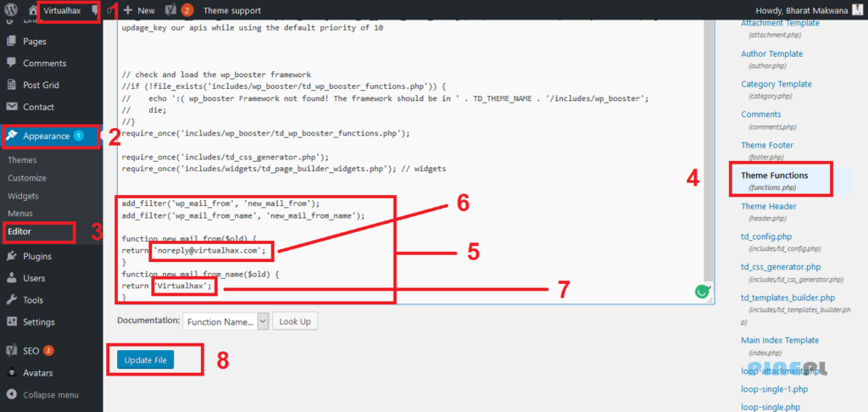Viewport: 868px width, 412px height.
Task: Open loop-single-1.php file
Action: click(x=775, y=389)
